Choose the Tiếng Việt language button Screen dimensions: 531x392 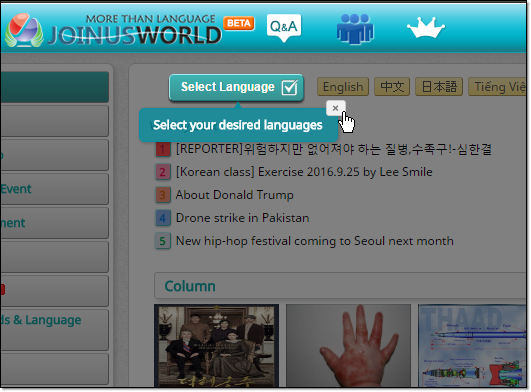coord(497,87)
